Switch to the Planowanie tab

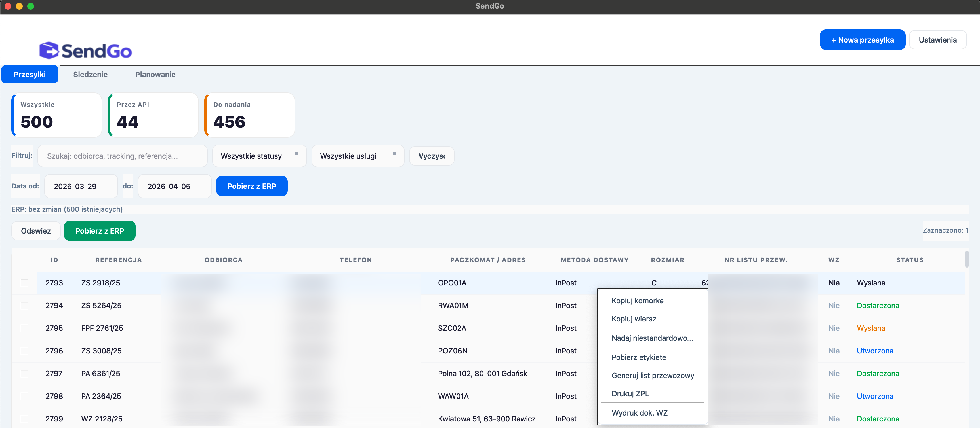pyautogui.click(x=155, y=75)
